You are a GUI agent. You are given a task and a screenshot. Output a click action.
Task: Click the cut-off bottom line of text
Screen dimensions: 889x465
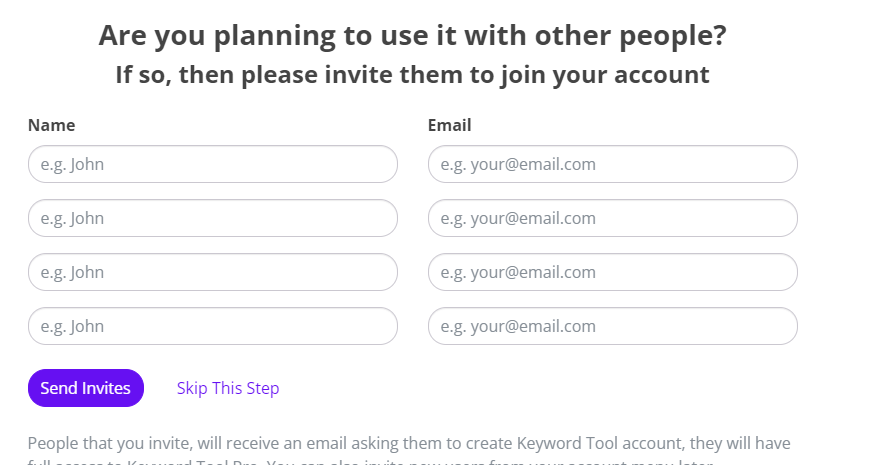click(370, 461)
